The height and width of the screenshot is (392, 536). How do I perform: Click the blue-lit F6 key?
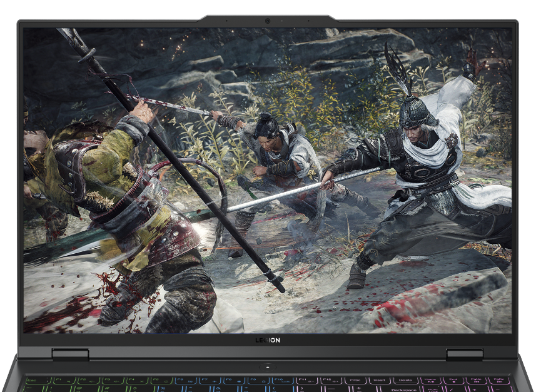186,380
